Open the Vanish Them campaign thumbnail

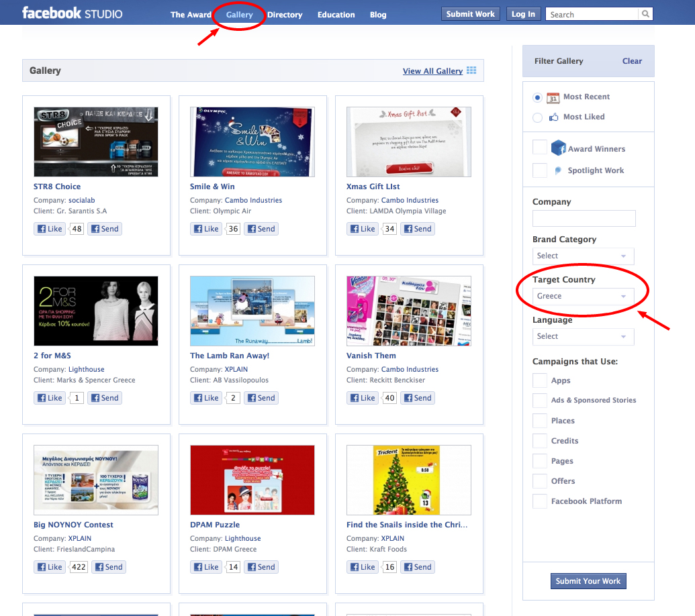coord(408,311)
